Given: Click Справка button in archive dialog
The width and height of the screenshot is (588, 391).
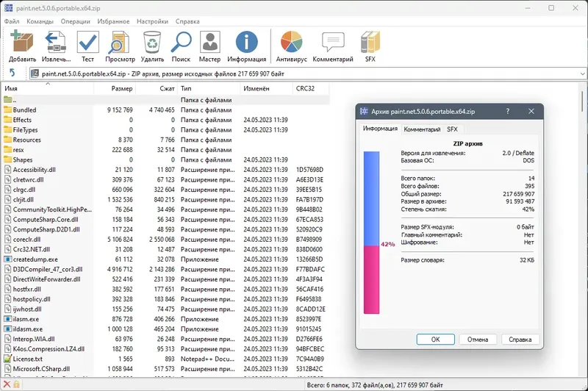Looking at the screenshot, I should [x=520, y=340].
